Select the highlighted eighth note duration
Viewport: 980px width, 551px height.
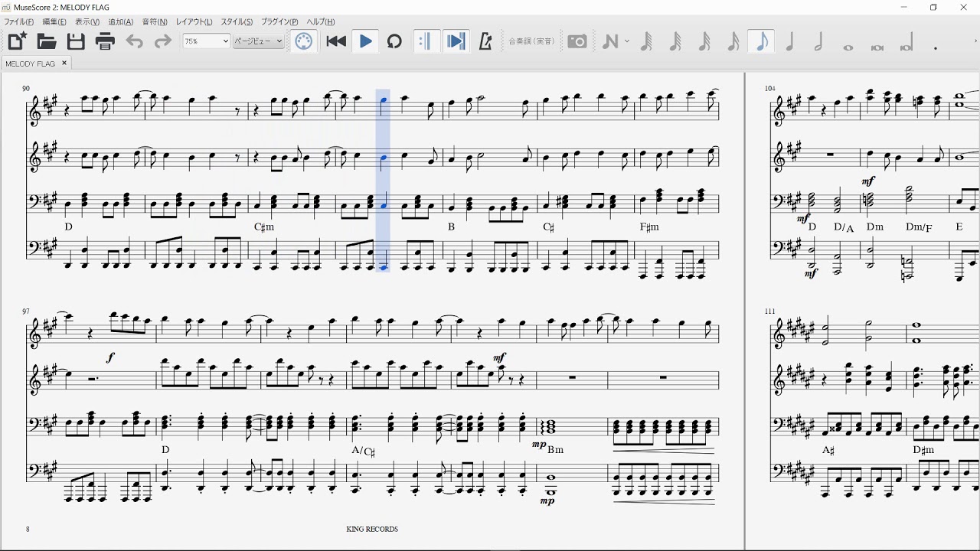tap(762, 41)
